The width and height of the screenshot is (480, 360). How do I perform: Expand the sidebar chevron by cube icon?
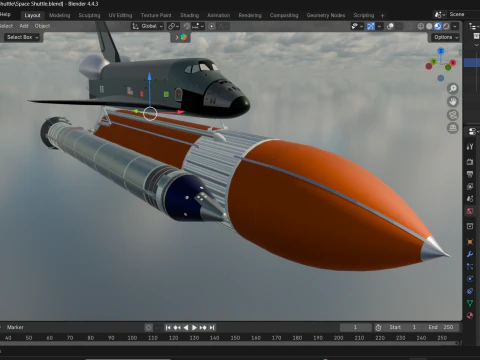177,37
